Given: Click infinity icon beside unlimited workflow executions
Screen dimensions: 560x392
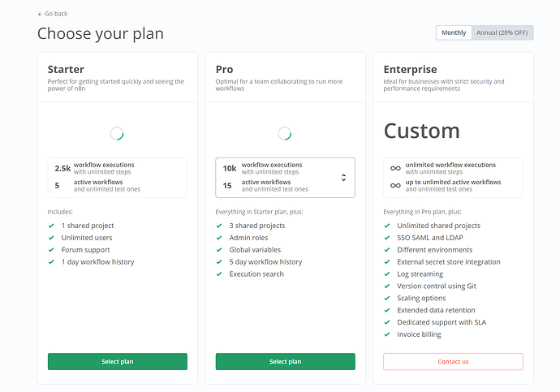Looking at the screenshot, I should tap(395, 168).
